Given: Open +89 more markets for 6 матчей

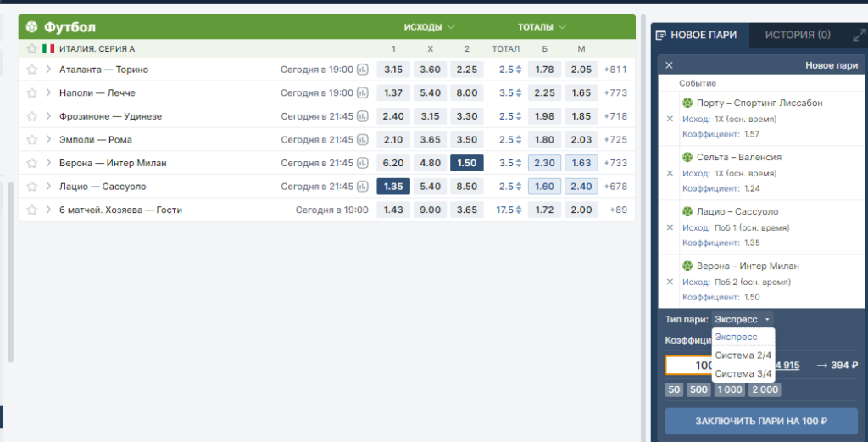Looking at the screenshot, I should click(618, 210).
